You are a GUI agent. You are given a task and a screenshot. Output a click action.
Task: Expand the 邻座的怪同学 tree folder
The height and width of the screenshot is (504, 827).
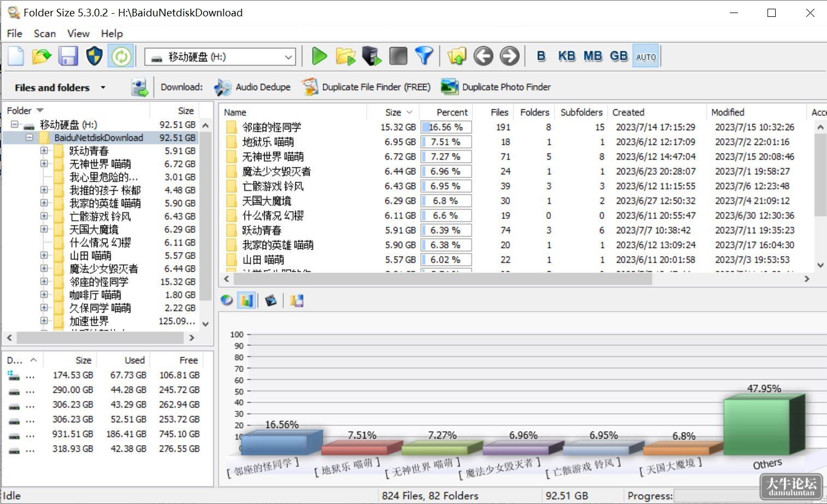[44, 281]
